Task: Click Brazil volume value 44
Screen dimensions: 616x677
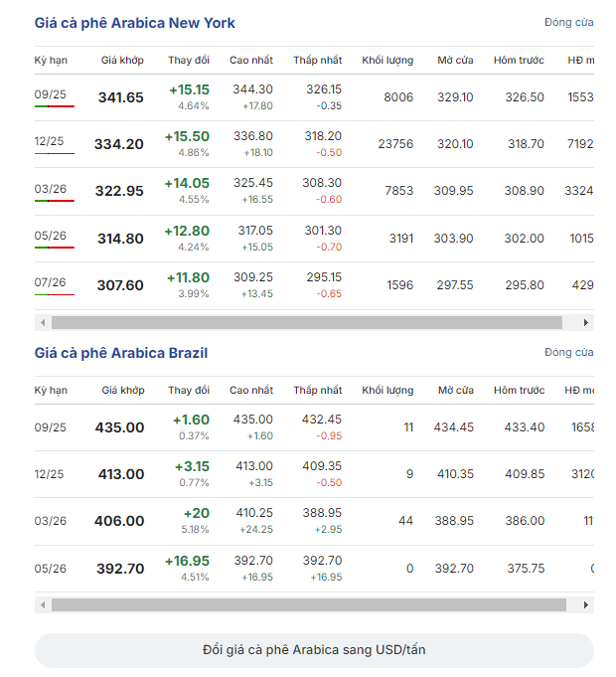Action: click(406, 521)
